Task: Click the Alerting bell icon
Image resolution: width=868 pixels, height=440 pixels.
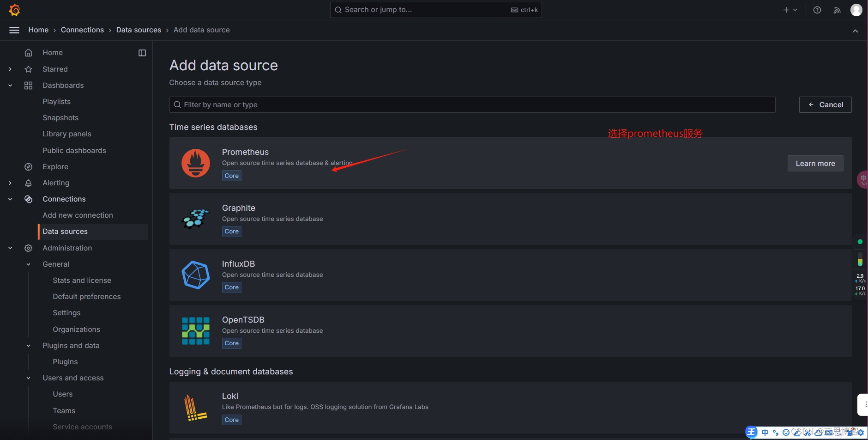Action: (29, 183)
